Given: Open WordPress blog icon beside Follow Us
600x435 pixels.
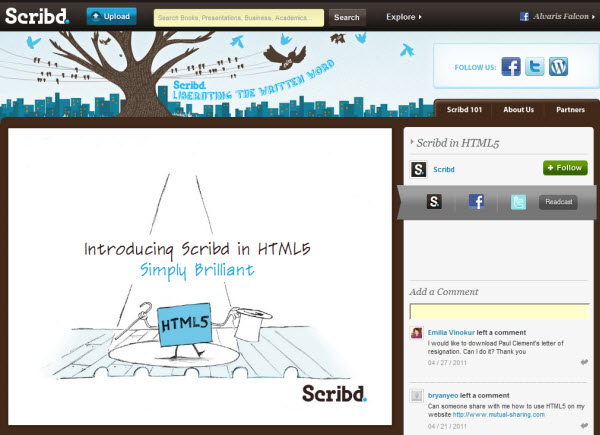Looking at the screenshot, I should (559, 67).
